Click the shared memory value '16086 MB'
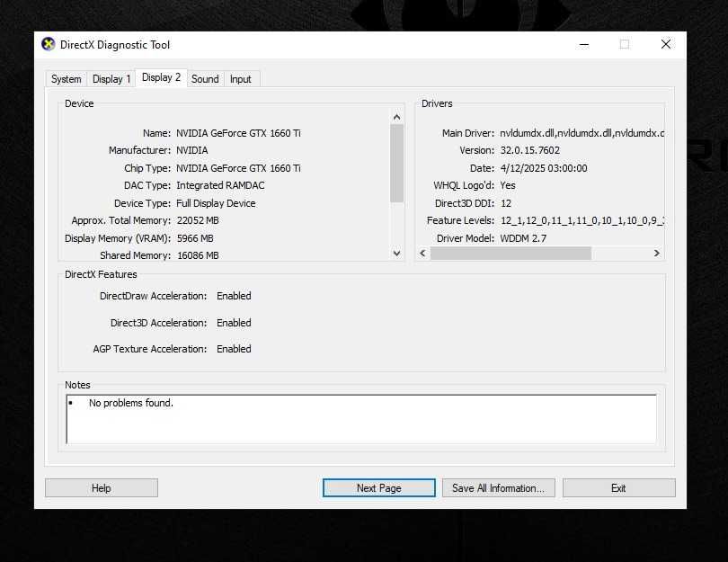The image size is (728, 562). point(198,255)
